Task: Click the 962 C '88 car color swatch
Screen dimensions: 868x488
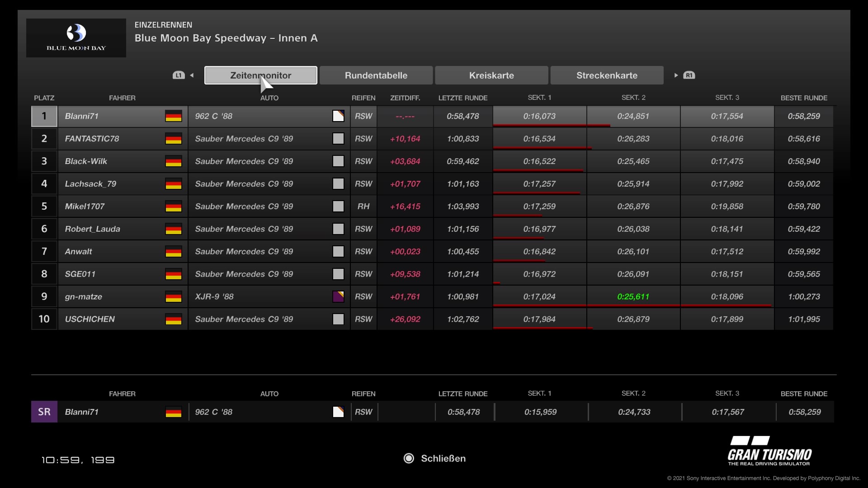Action: (338, 116)
